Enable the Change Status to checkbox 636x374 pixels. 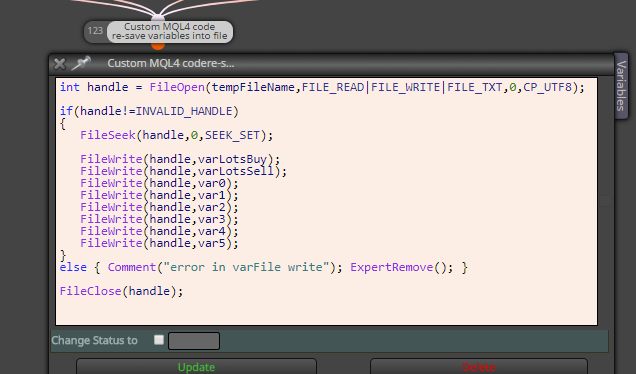click(x=159, y=340)
